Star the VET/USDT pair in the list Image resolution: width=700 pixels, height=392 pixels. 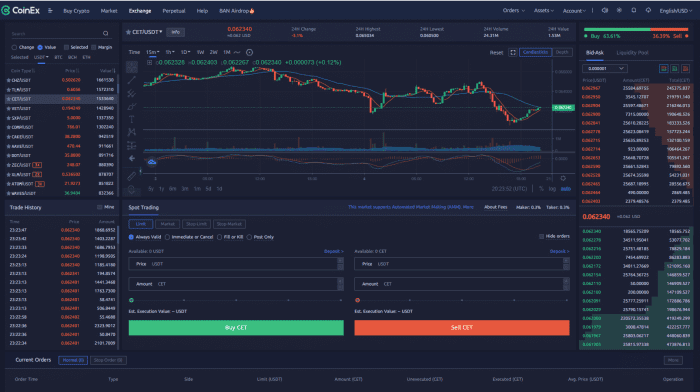click(x=8, y=108)
